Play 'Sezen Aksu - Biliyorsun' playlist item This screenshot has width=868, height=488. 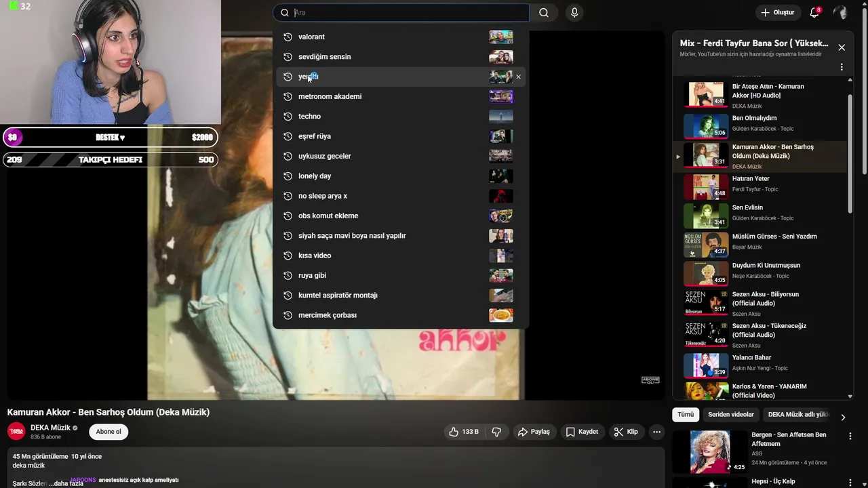[759, 303]
